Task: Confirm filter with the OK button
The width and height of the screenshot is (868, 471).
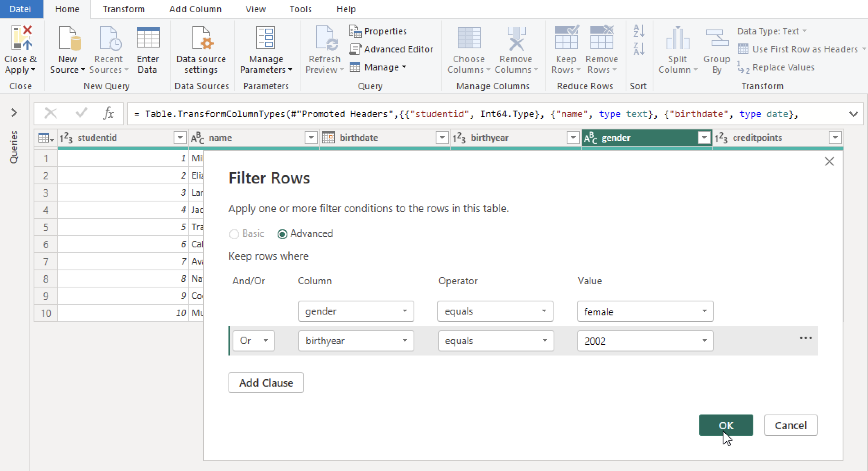Action: point(726,425)
